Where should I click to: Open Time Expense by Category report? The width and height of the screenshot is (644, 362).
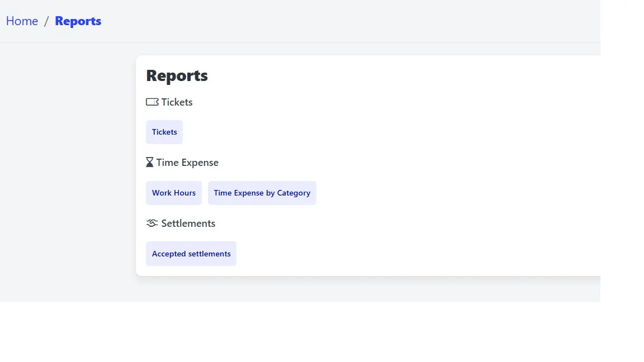coord(262,193)
